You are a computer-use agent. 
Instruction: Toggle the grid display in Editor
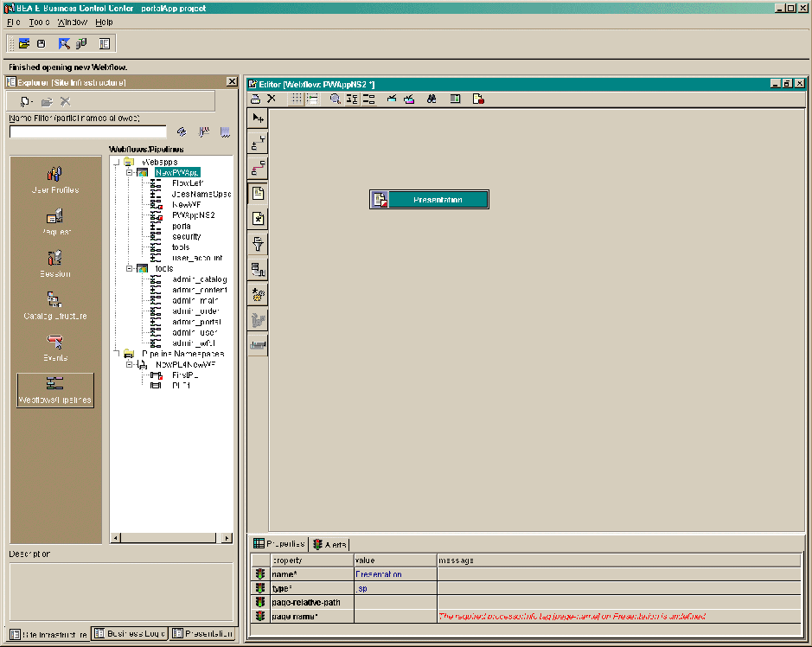(x=297, y=99)
